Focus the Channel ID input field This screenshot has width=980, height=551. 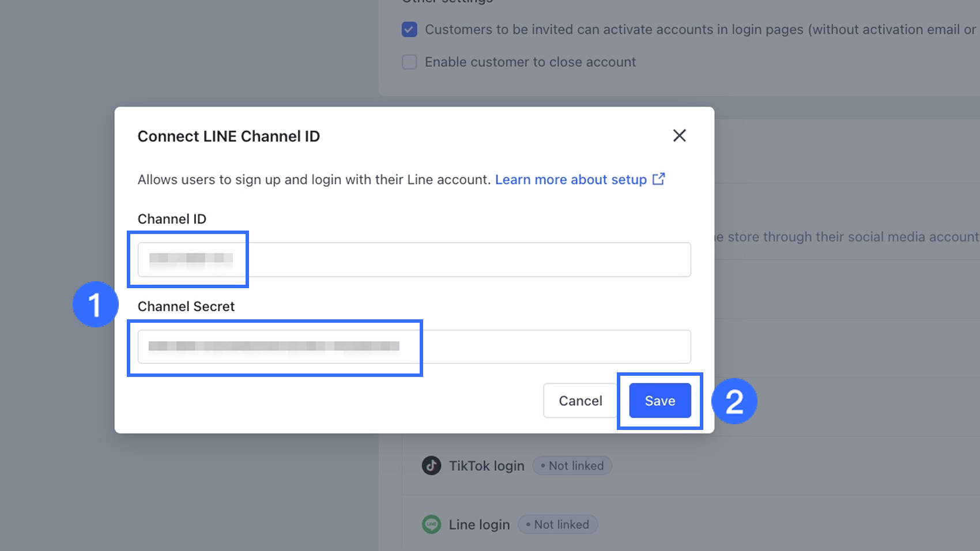pyautogui.click(x=413, y=259)
